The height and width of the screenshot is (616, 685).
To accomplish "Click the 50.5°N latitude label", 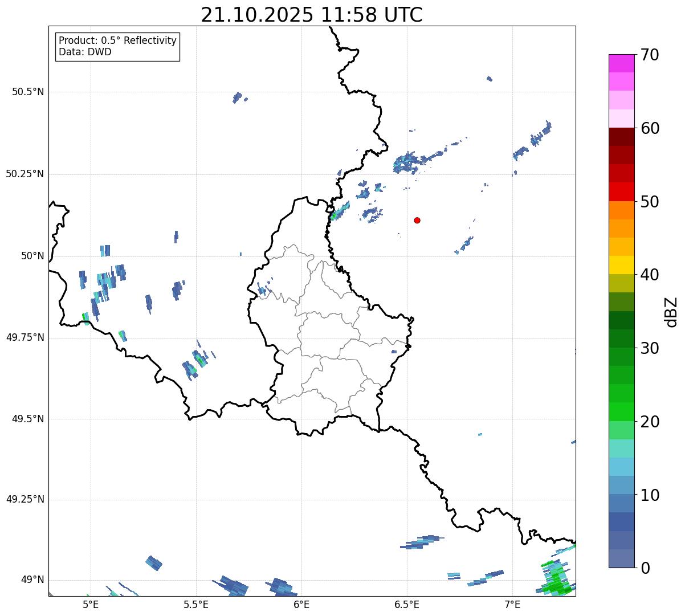I will (x=28, y=92).
